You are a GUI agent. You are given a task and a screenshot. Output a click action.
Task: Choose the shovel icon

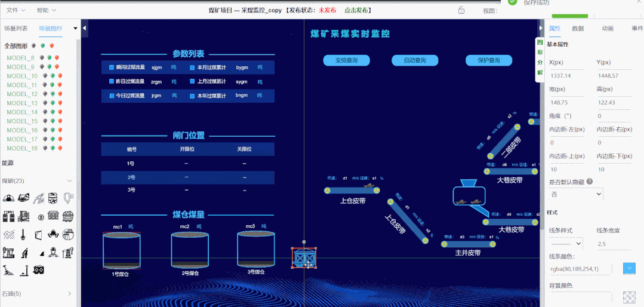[23, 234]
